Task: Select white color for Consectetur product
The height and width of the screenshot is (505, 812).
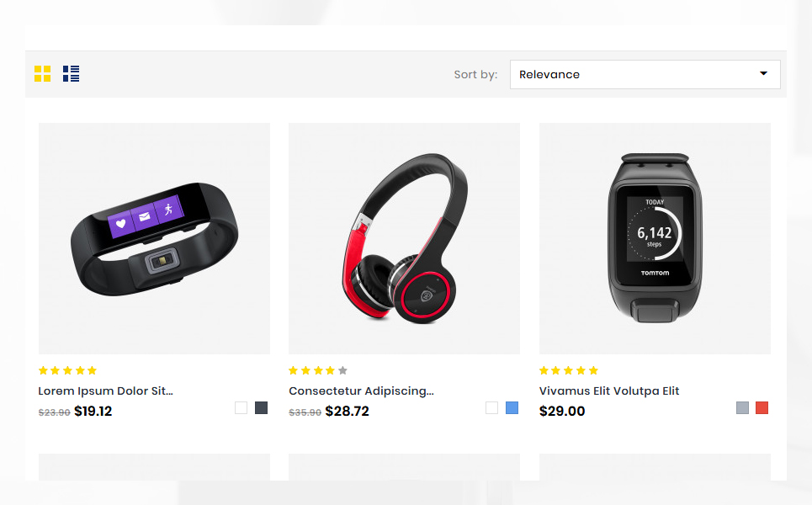Action: [491, 407]
